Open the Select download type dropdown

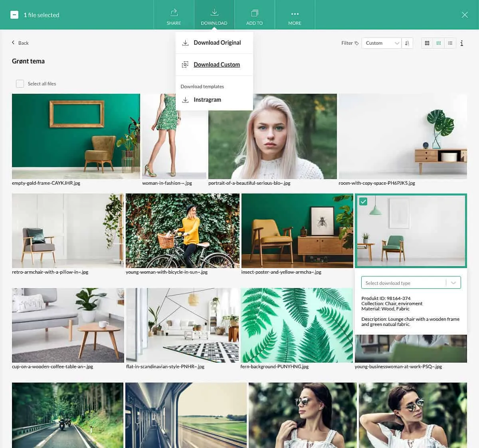click(x=411, y=283)
